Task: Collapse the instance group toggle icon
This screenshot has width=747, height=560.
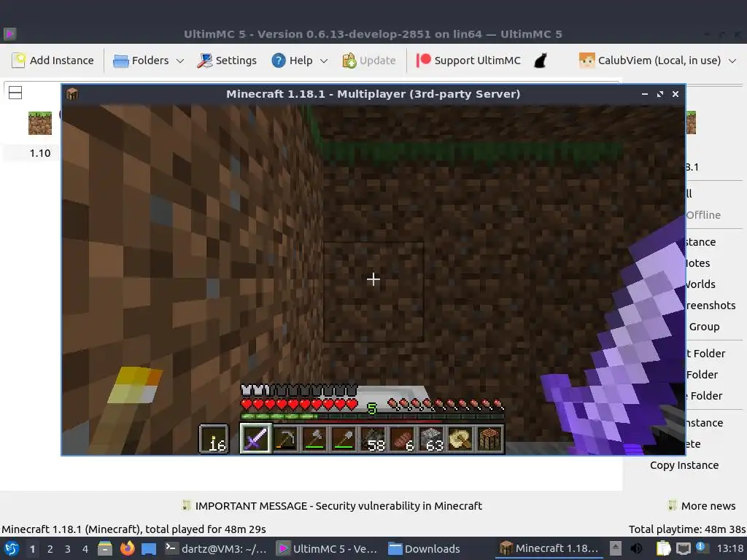Action: click(x=15, y=93)
